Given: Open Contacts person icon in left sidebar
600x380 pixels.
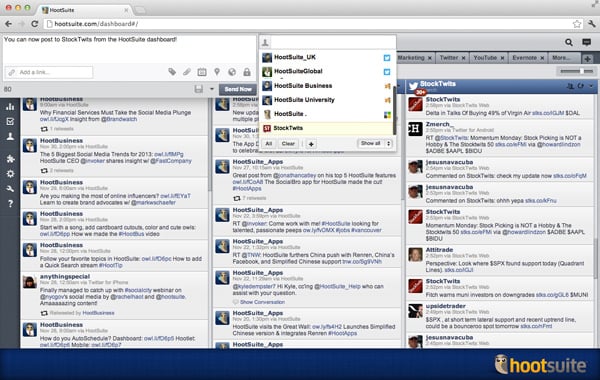Looking at the screenshot, I should [x=10, y=136].
